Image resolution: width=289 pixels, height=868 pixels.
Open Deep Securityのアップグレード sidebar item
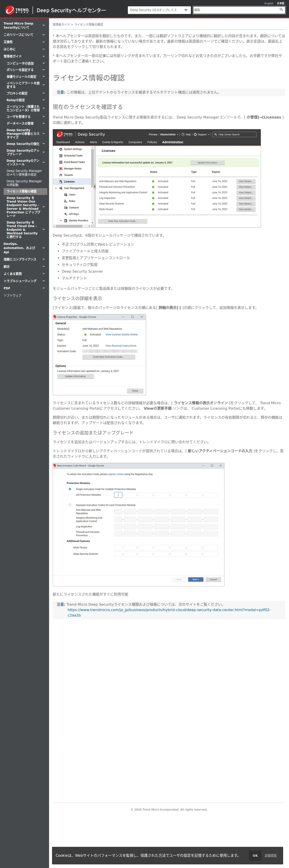pyautogui.click(x=23, y=152)
